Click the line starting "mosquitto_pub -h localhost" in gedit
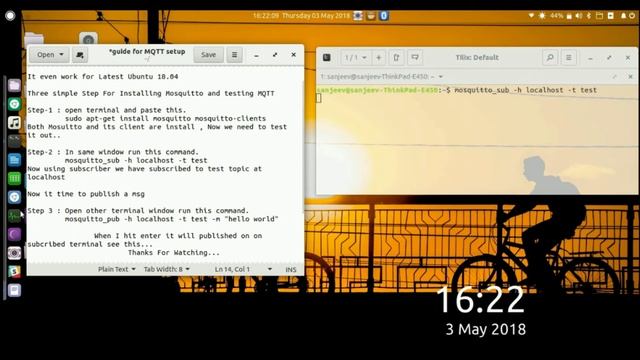Screen dimensions: 640x360 coord(171,219)
